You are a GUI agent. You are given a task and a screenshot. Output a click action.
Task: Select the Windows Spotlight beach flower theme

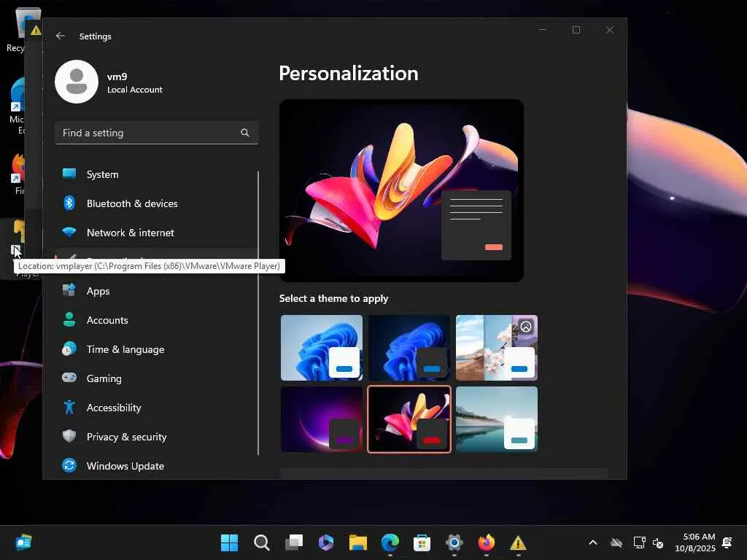[496, 348]
